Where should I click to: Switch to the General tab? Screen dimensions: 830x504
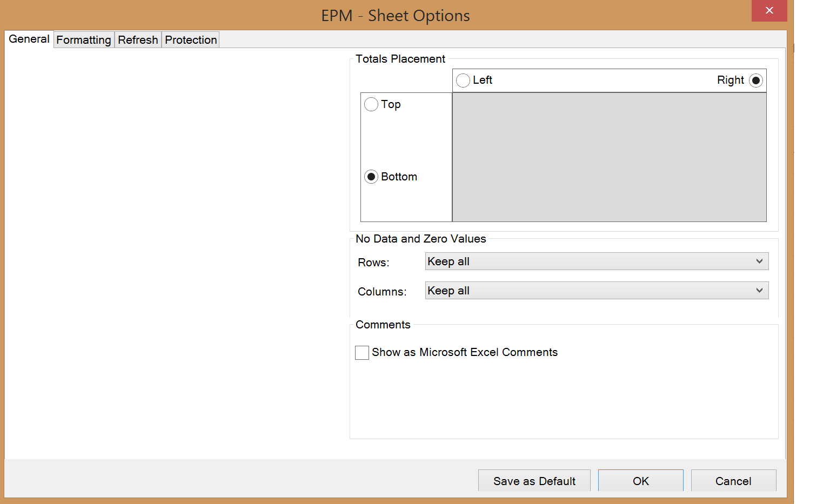[x=29, y=39]
